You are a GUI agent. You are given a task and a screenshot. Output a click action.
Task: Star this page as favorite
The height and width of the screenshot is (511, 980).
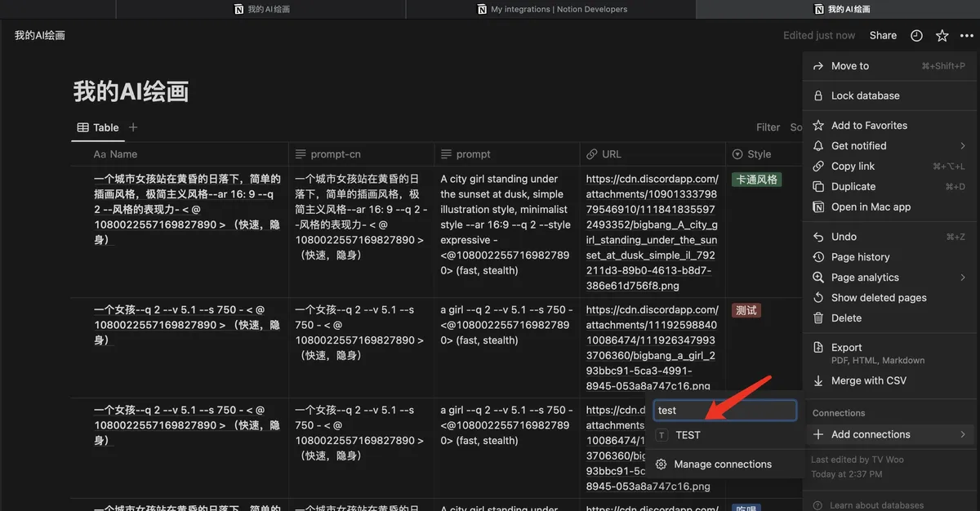[x=942, y=36]
